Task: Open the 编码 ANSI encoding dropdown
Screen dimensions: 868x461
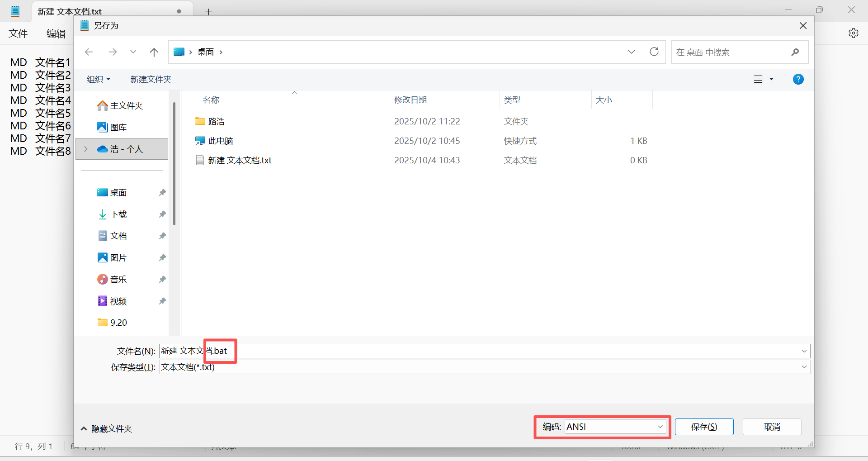Action: point(615,427)
